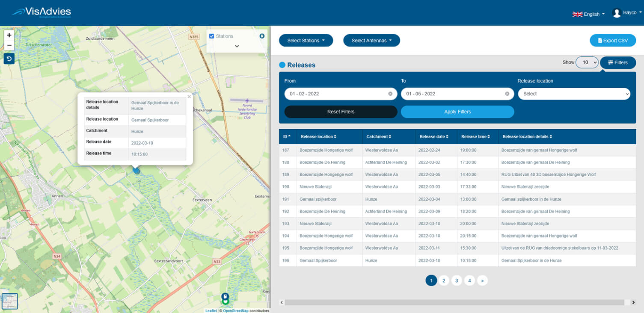Expand the Stations layer chevron
The height and width of the screenshot is (313, 644).
tap(237, 46)
